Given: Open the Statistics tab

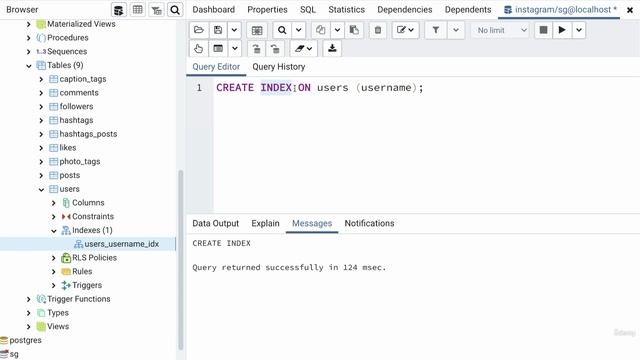Looking at the screenshot, I should [x=347, y=9].
